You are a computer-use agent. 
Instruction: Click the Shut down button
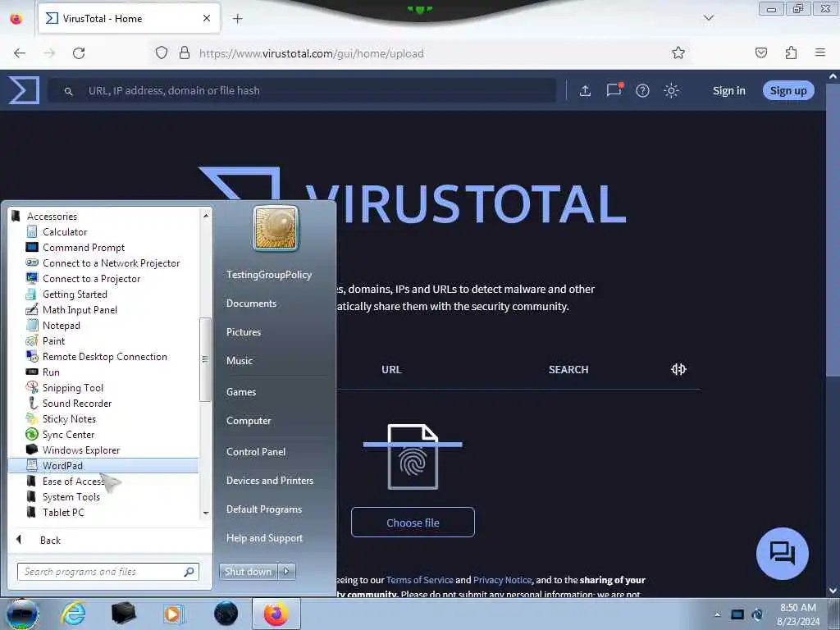click(x=248, y=572)
